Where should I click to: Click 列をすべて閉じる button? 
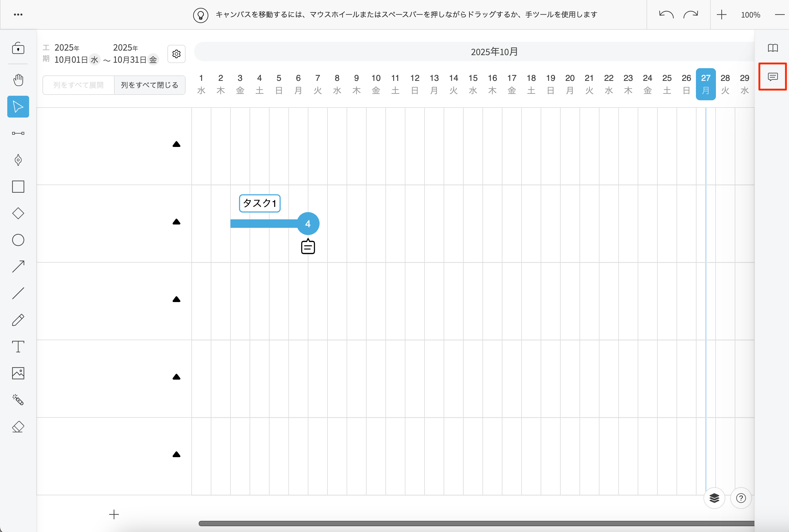click(149, 85)
